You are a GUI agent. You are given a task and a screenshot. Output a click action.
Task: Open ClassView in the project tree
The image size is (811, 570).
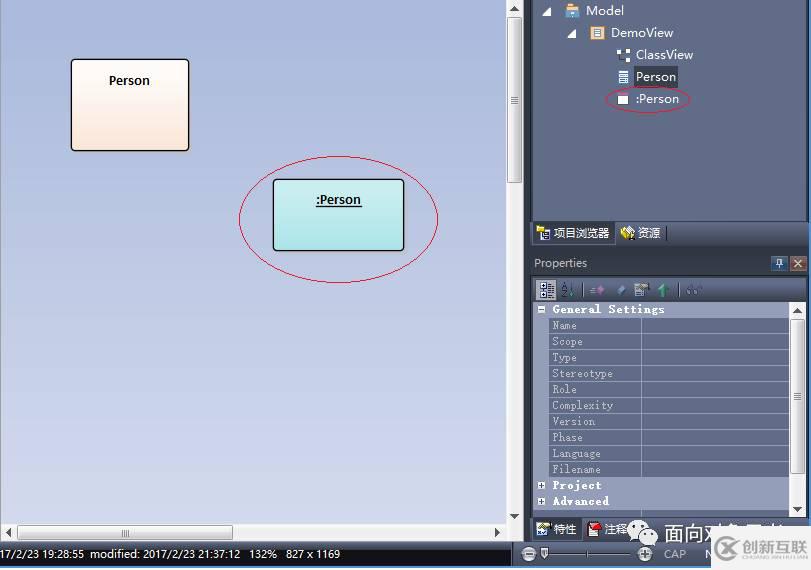664,55
